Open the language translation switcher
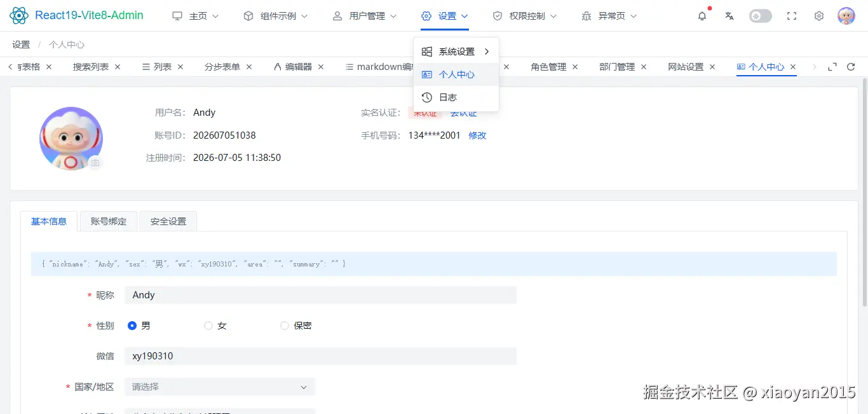This screenshot has width=868, height=414. (729, 16)
